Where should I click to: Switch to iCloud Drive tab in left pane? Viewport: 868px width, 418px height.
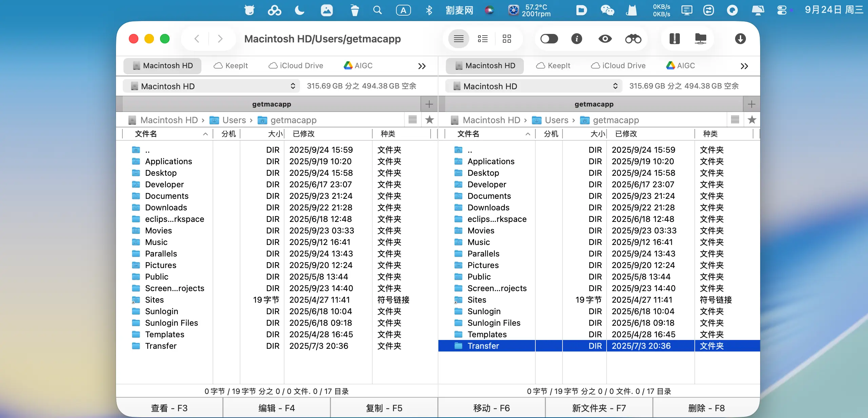coord(296,66)
